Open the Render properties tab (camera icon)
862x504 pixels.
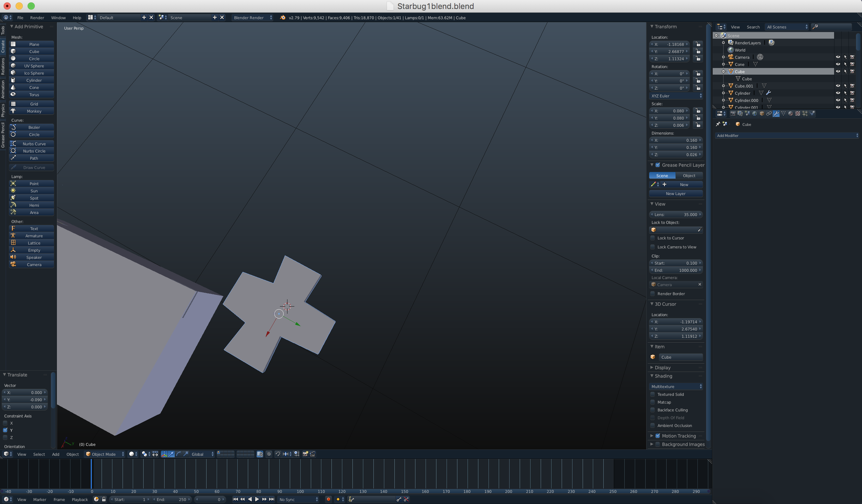coord(733,114)
